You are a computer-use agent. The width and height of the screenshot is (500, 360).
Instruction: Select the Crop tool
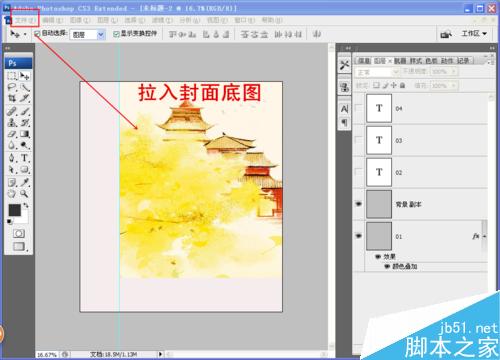pos(12,98)
